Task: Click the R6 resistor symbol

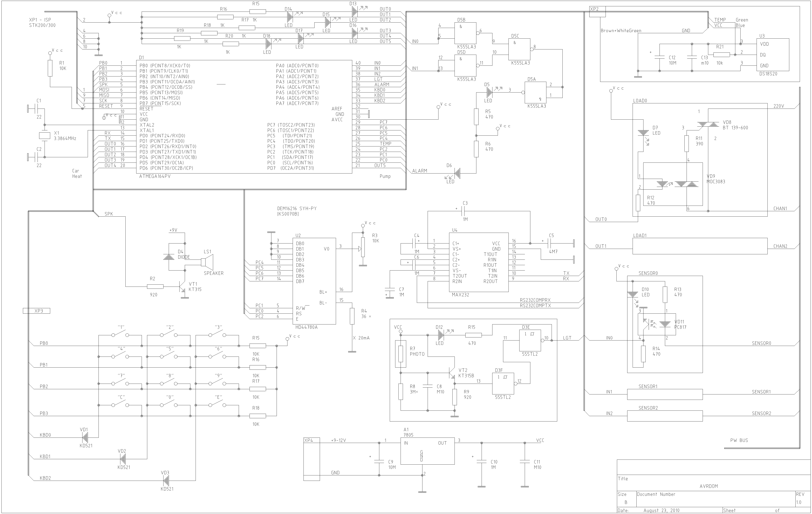Action: pyautogui.click(x=476, y=149)
